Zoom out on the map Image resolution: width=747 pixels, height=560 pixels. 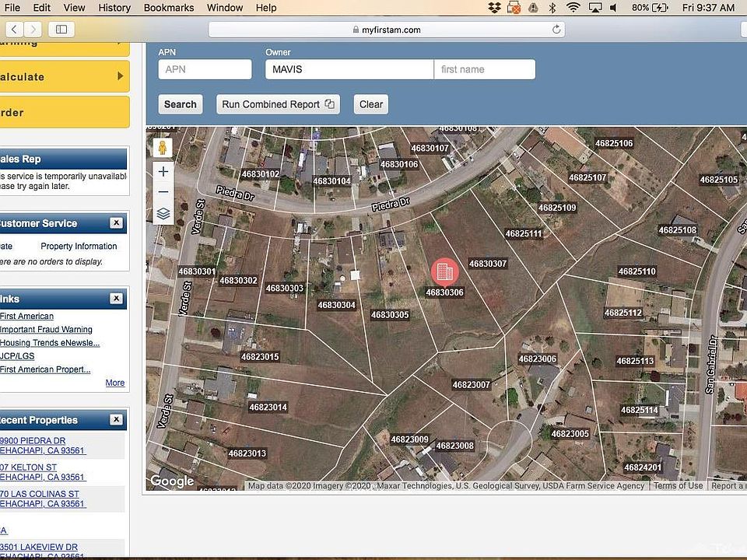click(x=163, y=192)
